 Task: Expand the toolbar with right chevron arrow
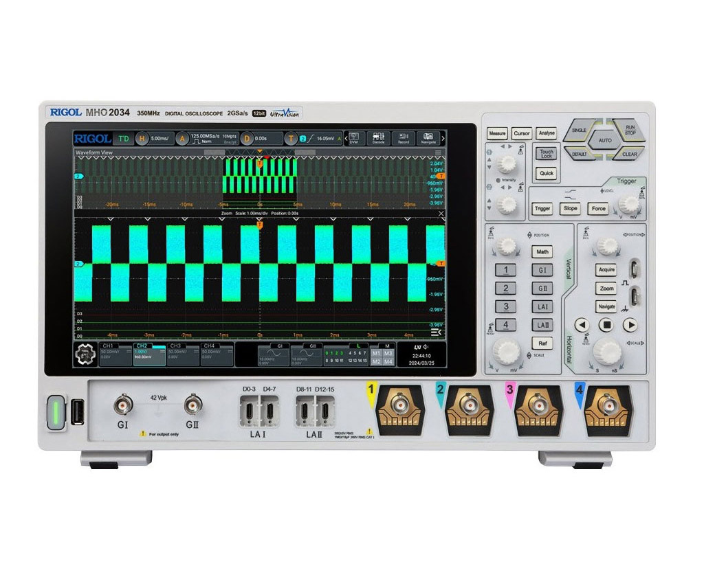(x=443, y=139)
